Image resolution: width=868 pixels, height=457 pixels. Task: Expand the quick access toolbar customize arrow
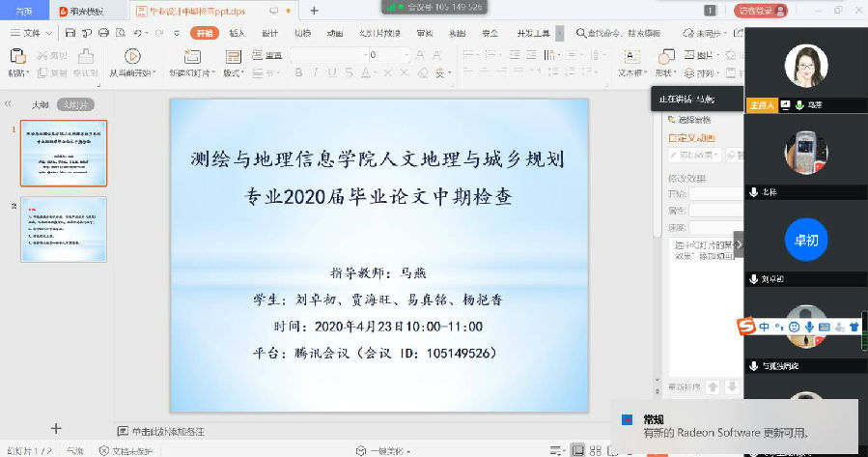coord(177,33)
